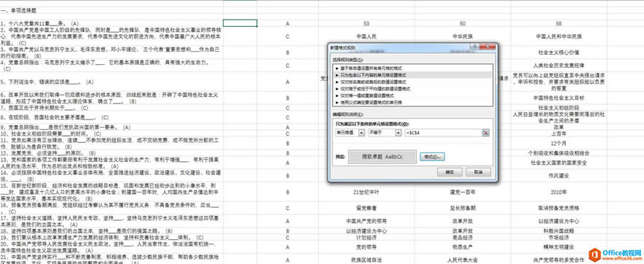644x264 pixels.
Task: Click cell with text 12个月
Action: click(x=559, y=143)
